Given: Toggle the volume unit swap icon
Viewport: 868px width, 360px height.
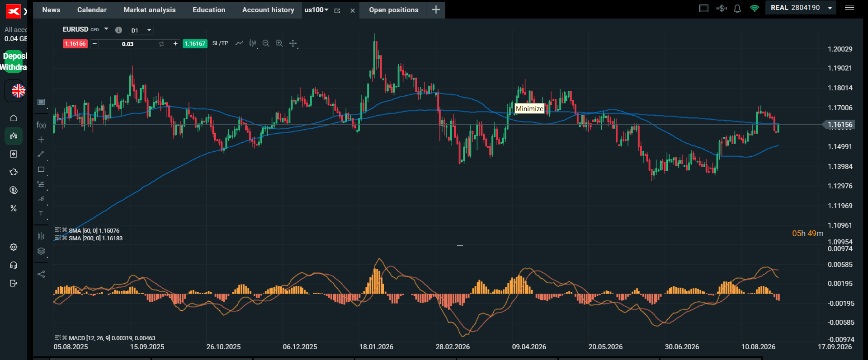Looking at the screenshot, I should (161, 44).
